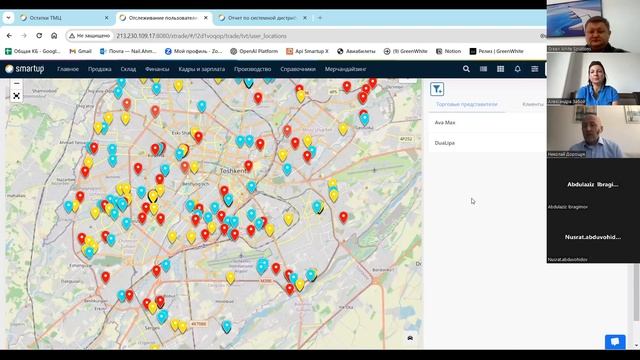640x360 pixels.
Task: Click the car icon on map corner
Action: (x=410, y=338)
